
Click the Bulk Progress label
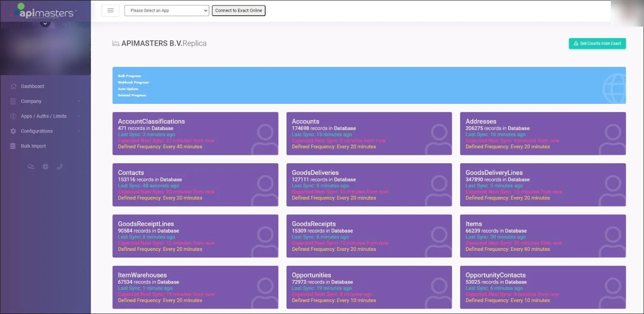pos(130,76)
